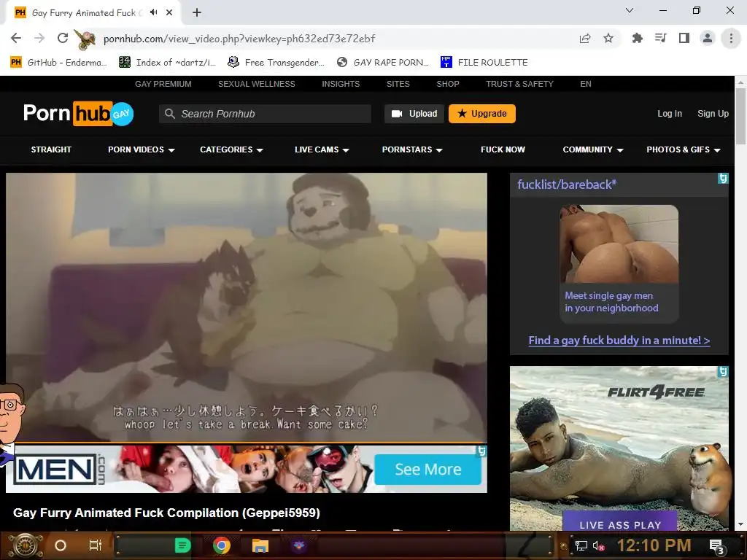Switch to the STRAIGHT section
Viewport: 747px width, 560px height.
tap(51, 149)
